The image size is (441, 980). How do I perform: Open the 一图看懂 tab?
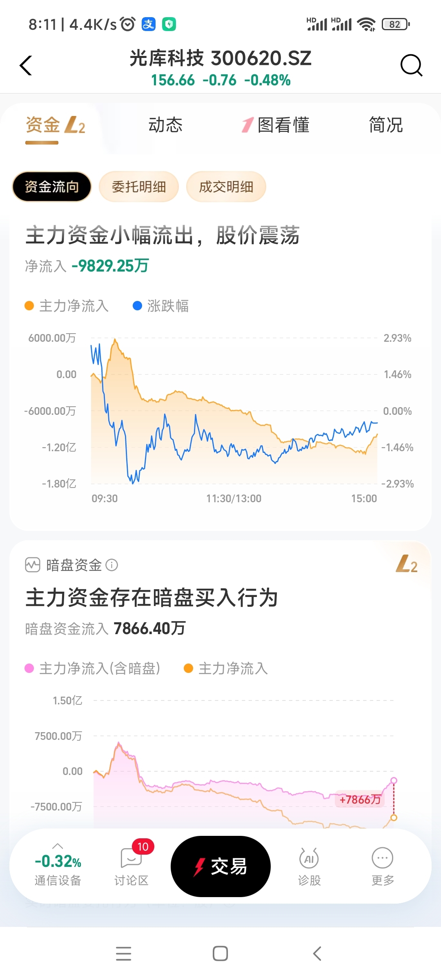coord(276,125)
